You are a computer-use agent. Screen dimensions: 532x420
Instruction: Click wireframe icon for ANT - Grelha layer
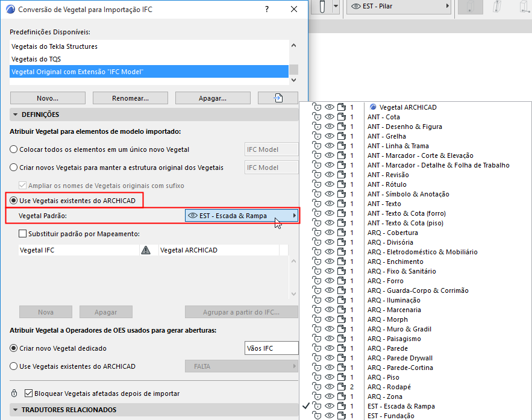coord(342,136)
